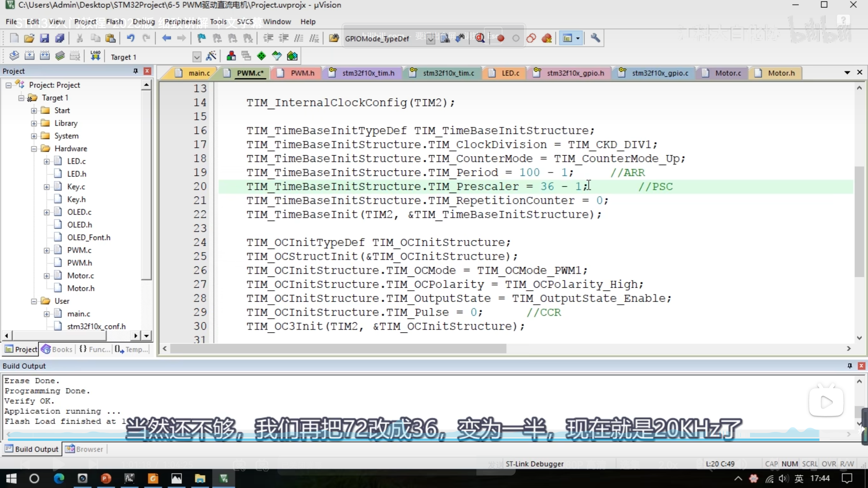The height and width of the screenshot is (488, 868).
Task: Open the Target 1 dropdown
Action: 197,57
